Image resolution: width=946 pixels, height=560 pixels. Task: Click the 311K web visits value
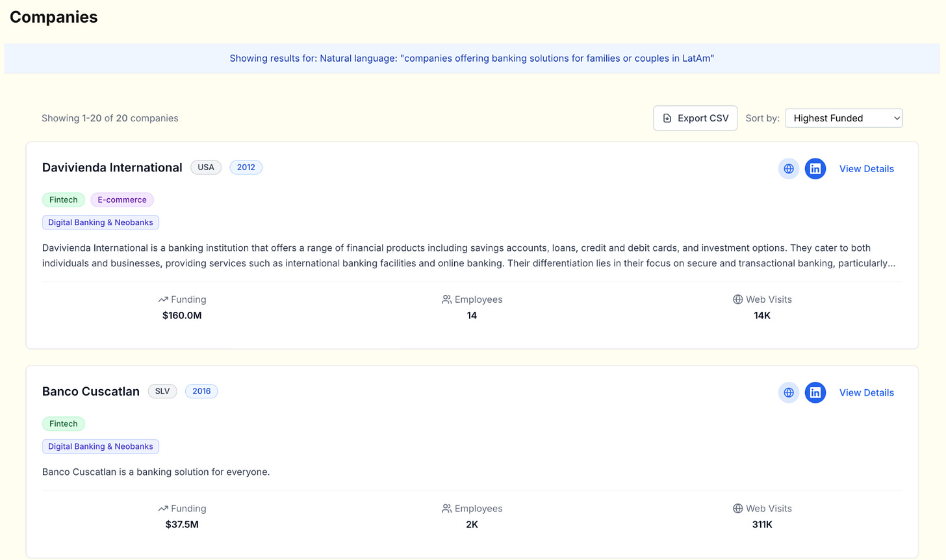point(762,524)
